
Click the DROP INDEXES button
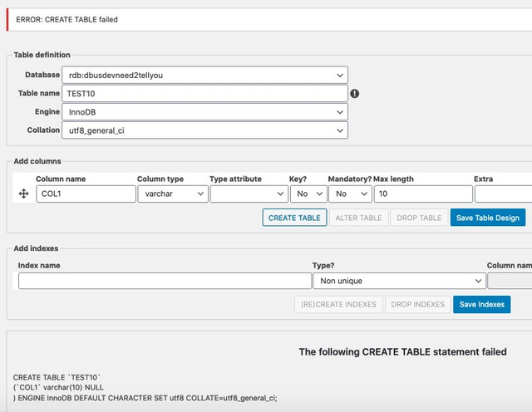(x=418, y=305)
